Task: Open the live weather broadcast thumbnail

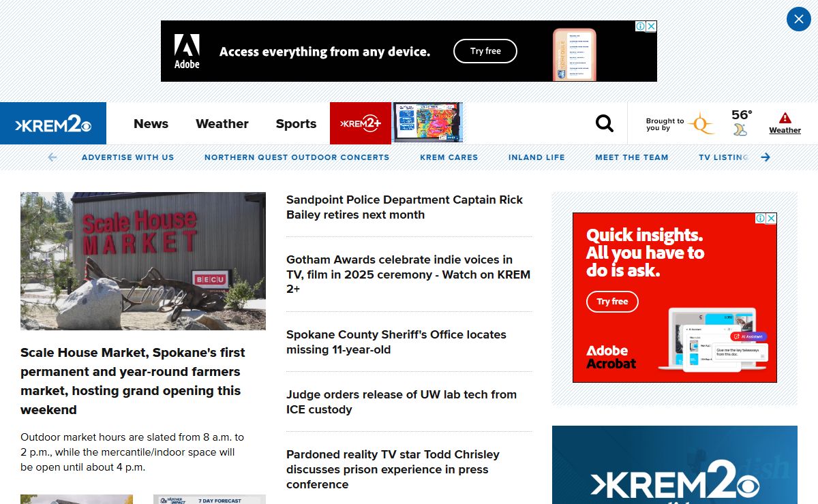Action: [428, 123]
